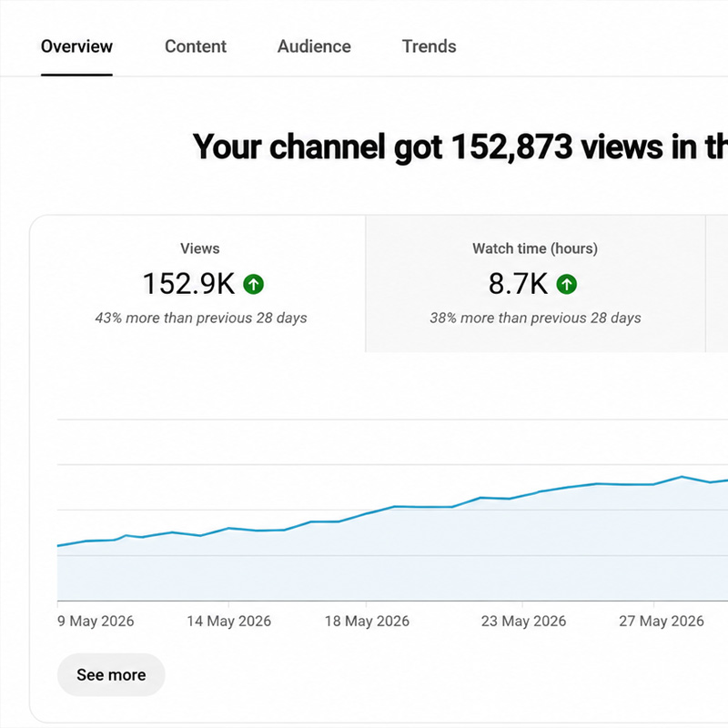Click the 23 May 2026 axis label
Image resolution: width=728 pixels, height=728 pixels.
(x=523, y=622)
